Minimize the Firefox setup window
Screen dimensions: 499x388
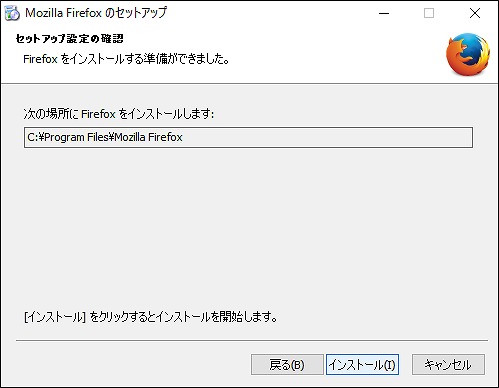click(384, 13)
